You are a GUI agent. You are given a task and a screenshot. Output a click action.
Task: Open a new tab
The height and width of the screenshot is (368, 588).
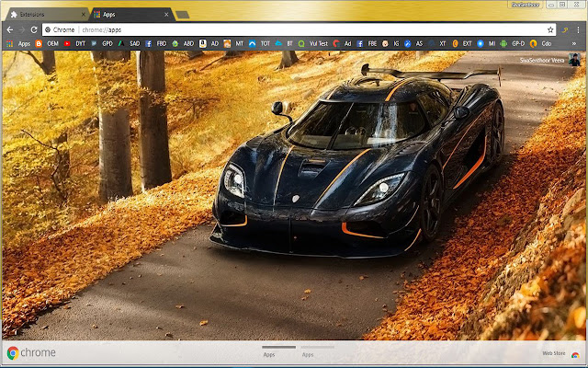183,15
